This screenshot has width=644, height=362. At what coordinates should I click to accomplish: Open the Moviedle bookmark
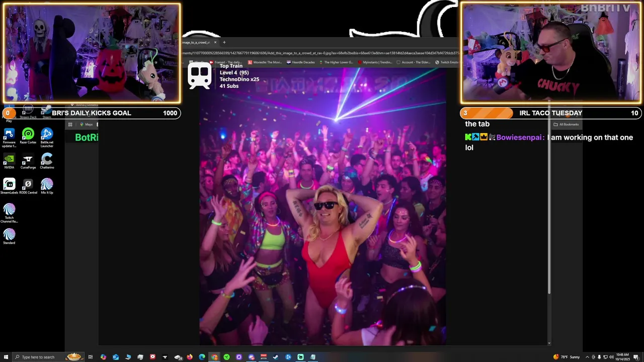point(265,62)
